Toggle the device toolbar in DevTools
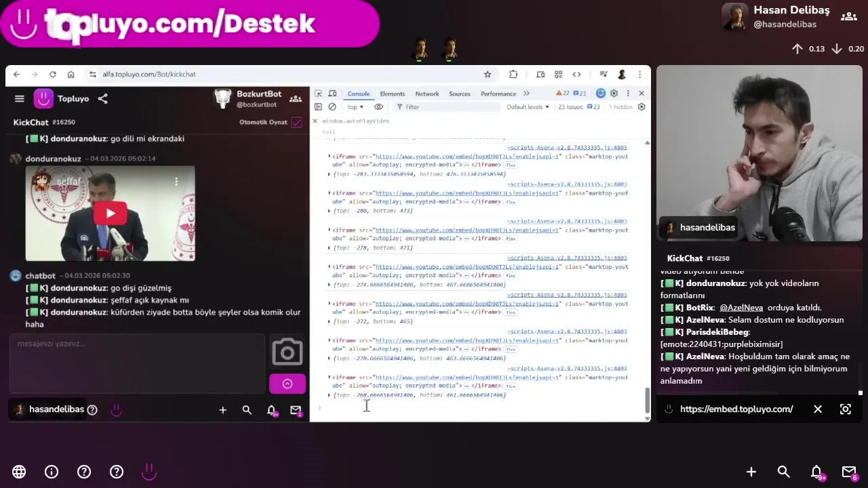Viewport: 868px width, 488px height. [332, 94]
